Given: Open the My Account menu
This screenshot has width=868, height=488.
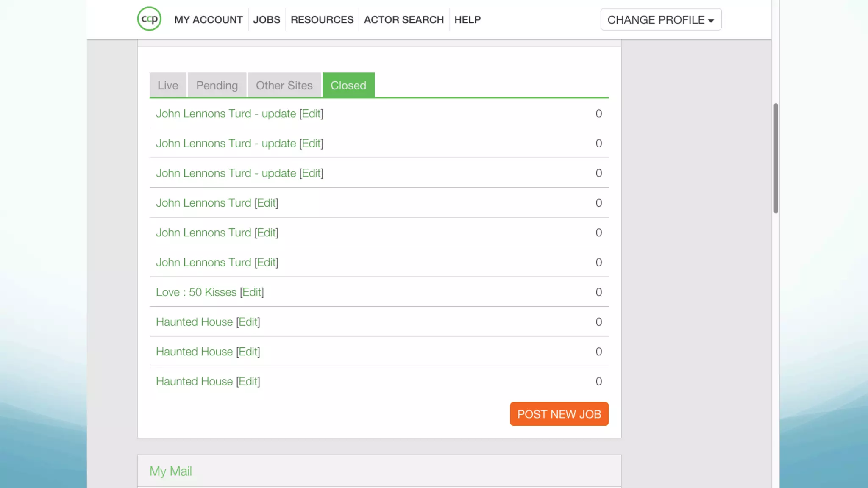Looking at the screenshot, I should coord(208,19).
